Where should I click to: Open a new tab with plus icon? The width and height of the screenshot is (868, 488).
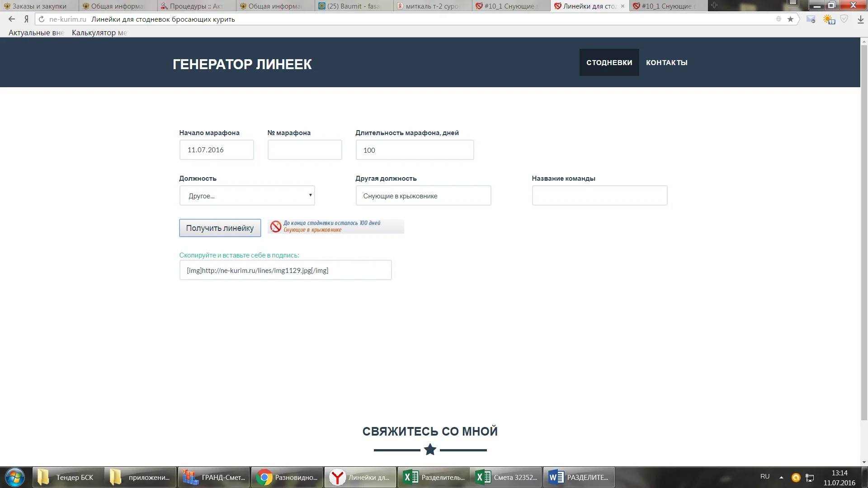pyautogui.click(x=714, y=5)
